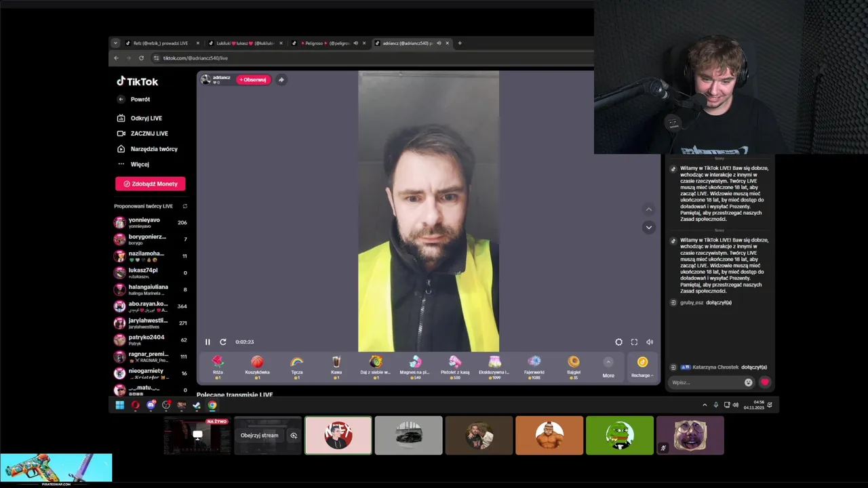Viewport: 868px width, 488px height.
Task: Select the green Pepe frog participant tile
Action: (x=620, y=435)
